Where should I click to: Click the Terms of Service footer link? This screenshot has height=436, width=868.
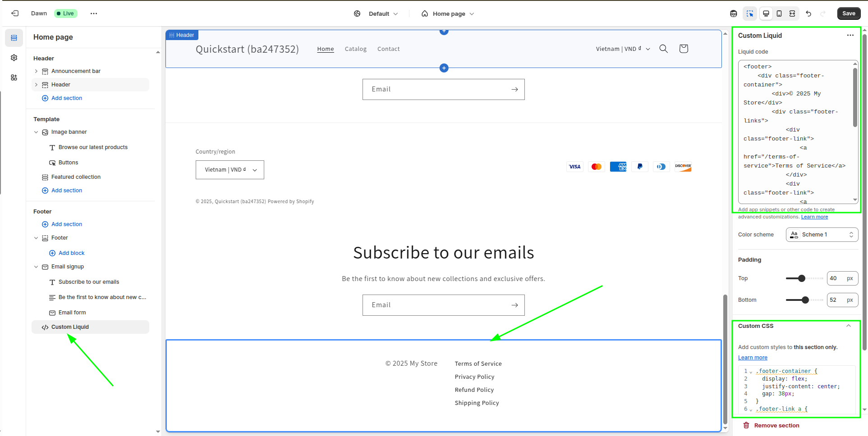[478, 364]
